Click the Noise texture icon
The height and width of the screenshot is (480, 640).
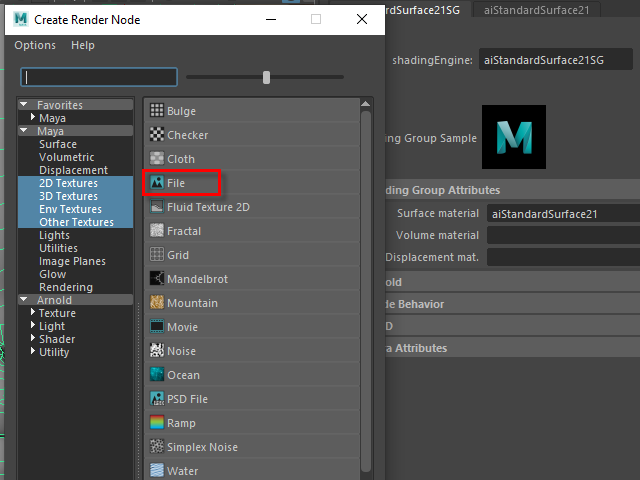tap(157, 351)
